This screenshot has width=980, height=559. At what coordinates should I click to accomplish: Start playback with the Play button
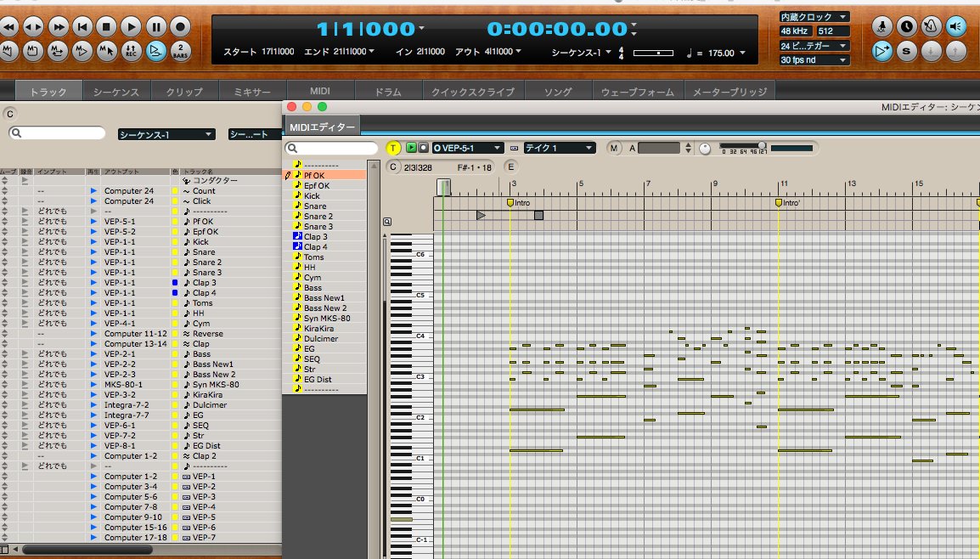tap(131, 27)
